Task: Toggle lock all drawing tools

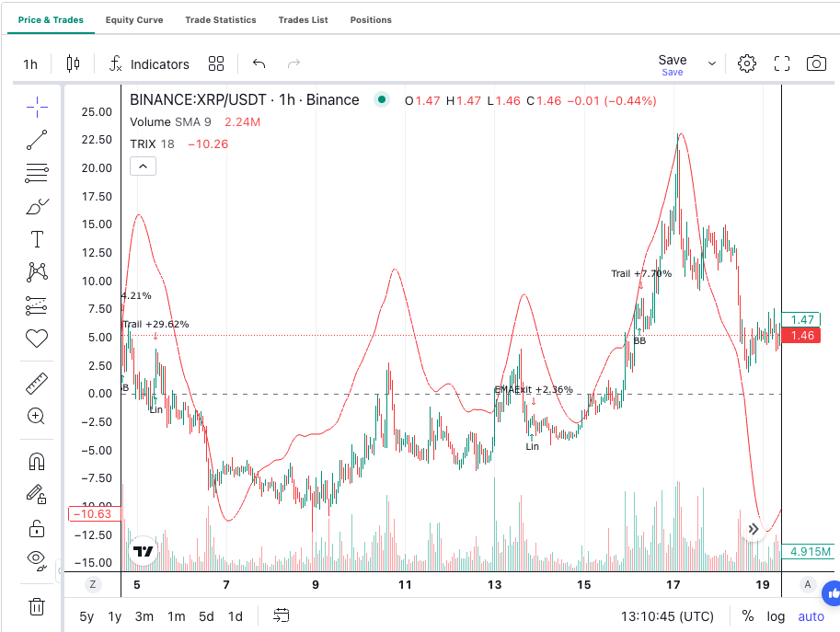Action: point(37,529)
